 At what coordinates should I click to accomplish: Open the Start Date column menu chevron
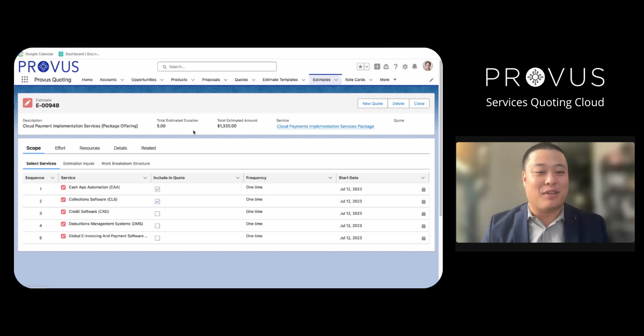[x=423, y=177]
